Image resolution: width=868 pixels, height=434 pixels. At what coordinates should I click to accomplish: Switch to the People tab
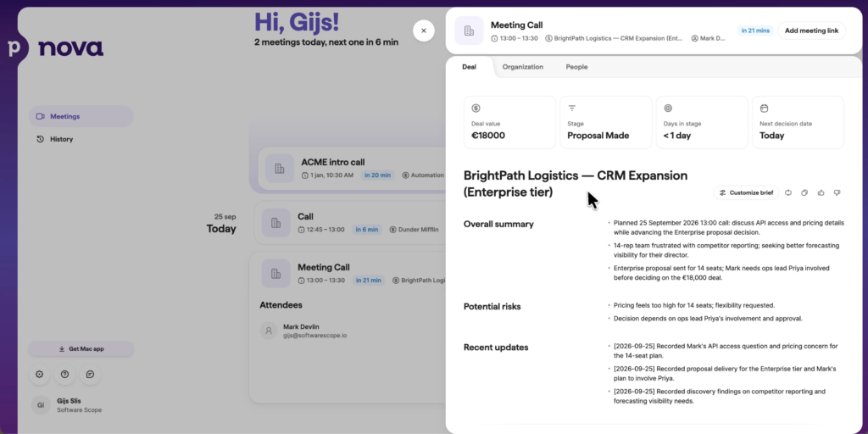click(576, 67)
